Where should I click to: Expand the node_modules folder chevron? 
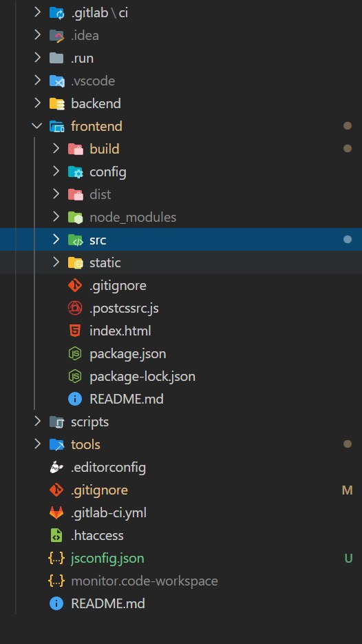56,216
